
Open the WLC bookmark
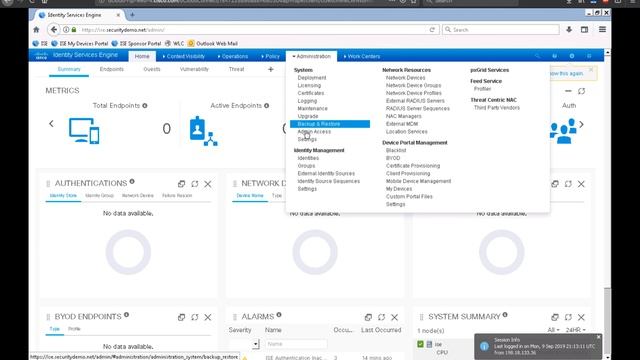[x=175, y=43]
